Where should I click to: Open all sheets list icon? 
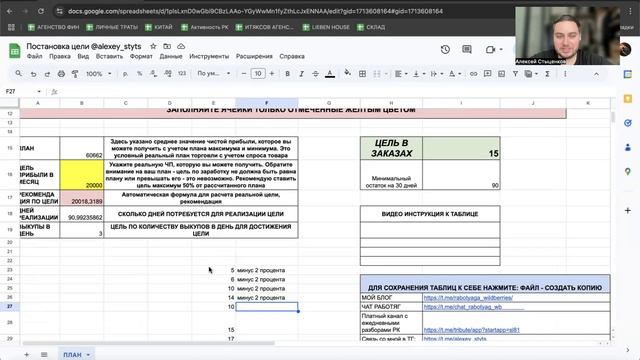44,355
